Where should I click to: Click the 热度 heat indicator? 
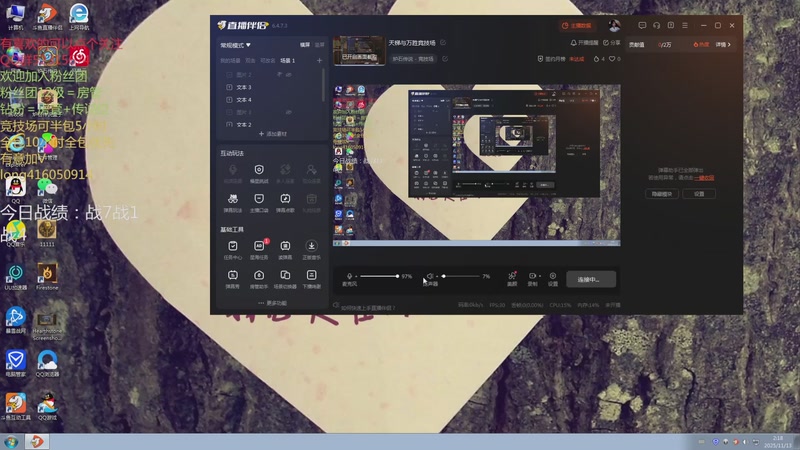coord(701,45)
